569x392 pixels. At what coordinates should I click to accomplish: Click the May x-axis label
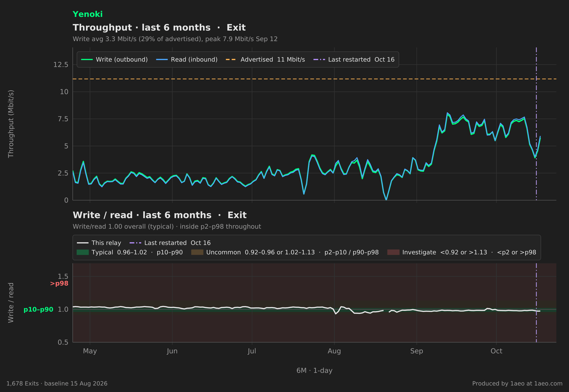pos(90,351)
